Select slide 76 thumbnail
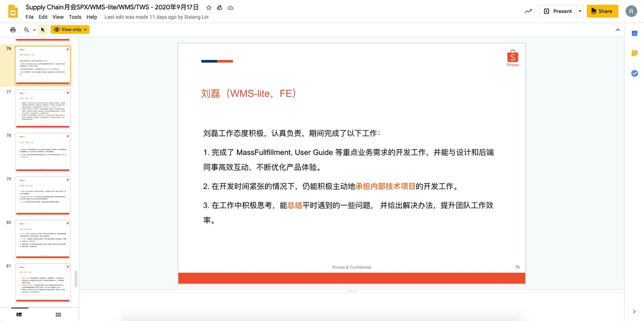Viewport: 644px width, 321px height. (43, 65)
